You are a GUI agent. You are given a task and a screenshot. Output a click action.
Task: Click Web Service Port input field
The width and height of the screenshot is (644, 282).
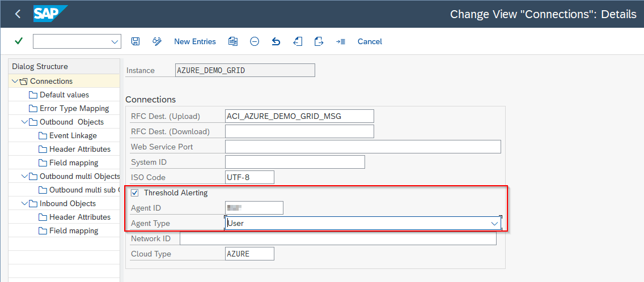tap(363, 147)
